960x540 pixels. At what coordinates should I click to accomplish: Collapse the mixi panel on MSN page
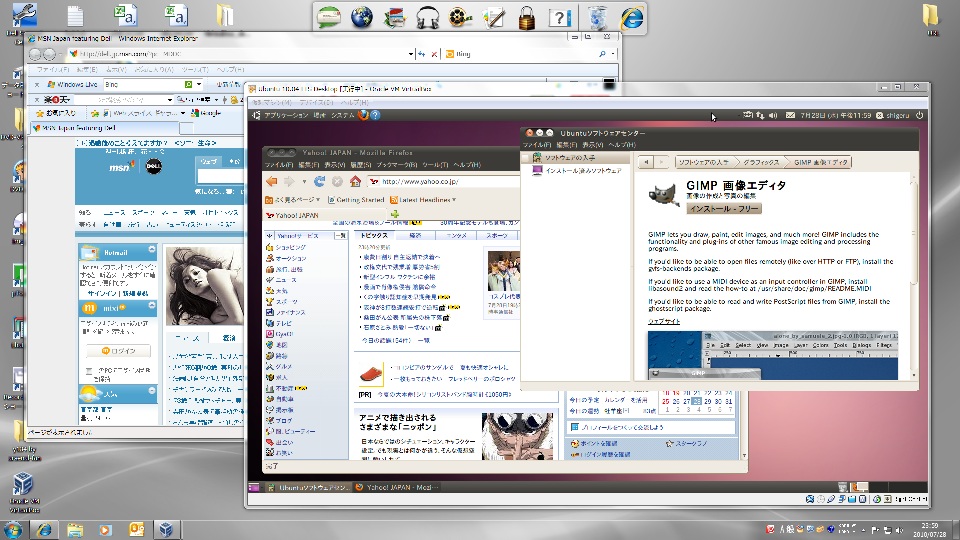[152, 306]
